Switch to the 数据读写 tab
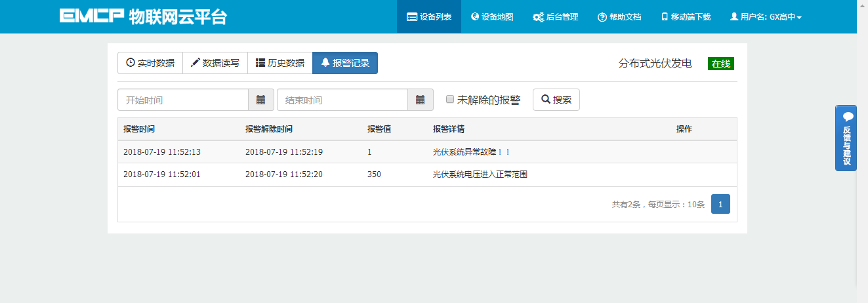The width and height of the screenshot is (868, 303). (215, 63)
